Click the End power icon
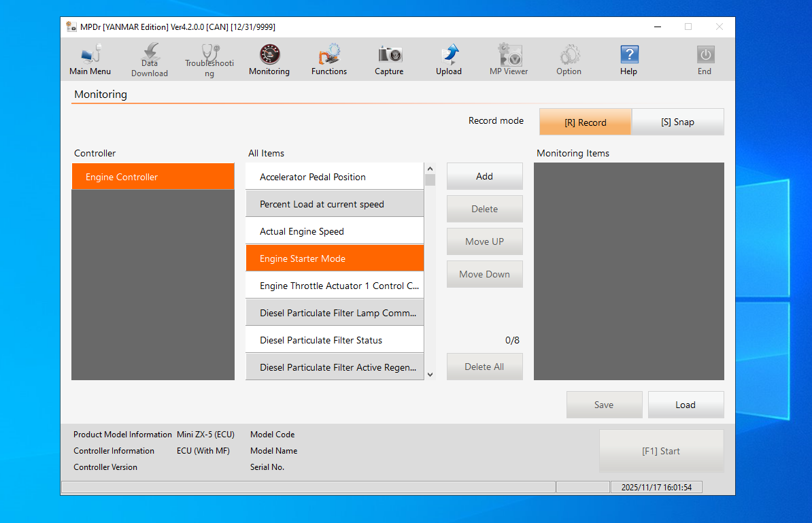The width and height of the screenshot is (812, 523). tap(705, 60)
